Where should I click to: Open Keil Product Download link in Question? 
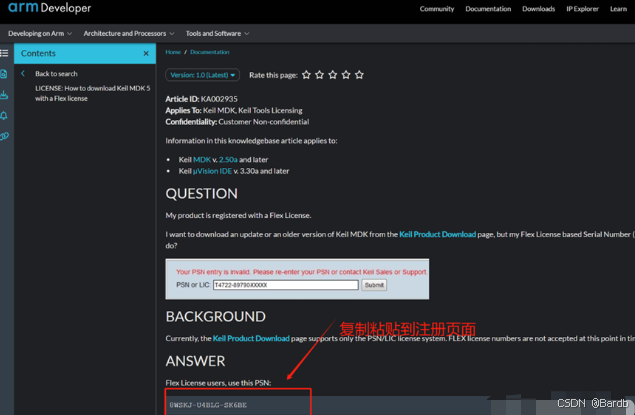(437, 234)
